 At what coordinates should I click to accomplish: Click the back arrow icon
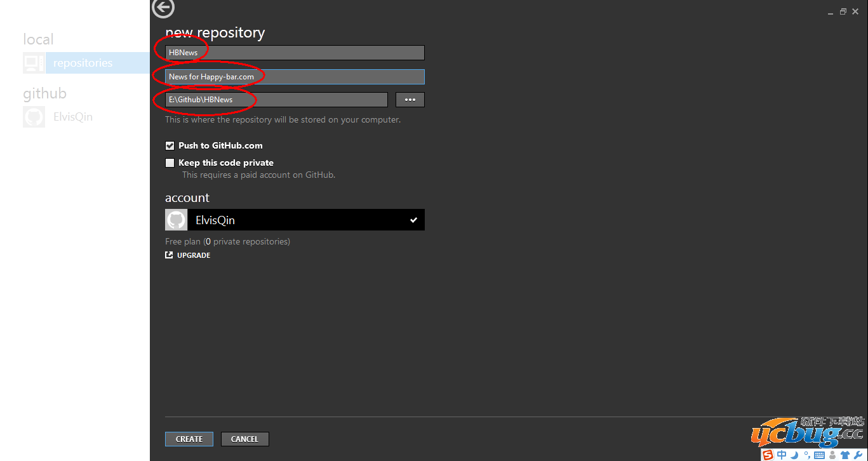click(x=163, y=8)
